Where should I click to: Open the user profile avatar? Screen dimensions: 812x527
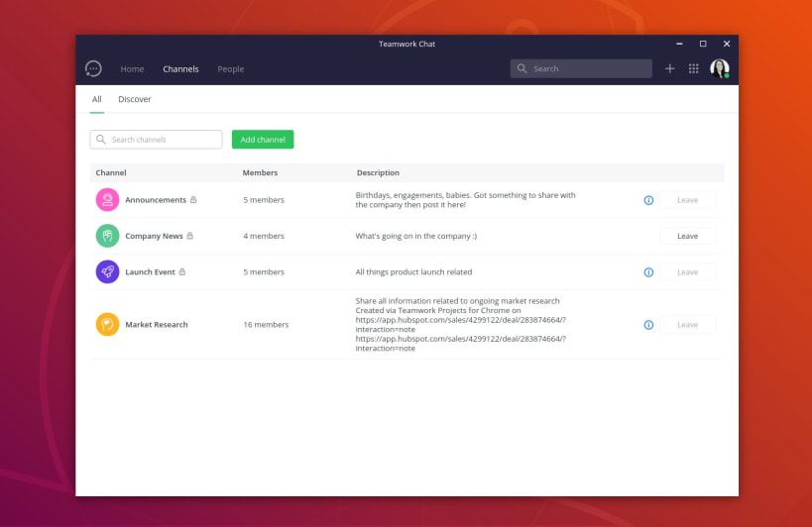pyautogui.click(x=720, y=68)
